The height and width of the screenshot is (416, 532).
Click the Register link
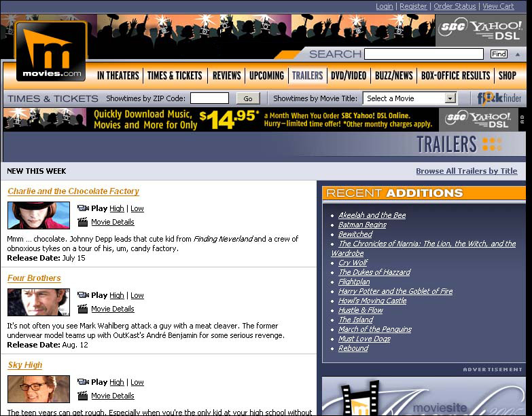click(x=413, y=6)
